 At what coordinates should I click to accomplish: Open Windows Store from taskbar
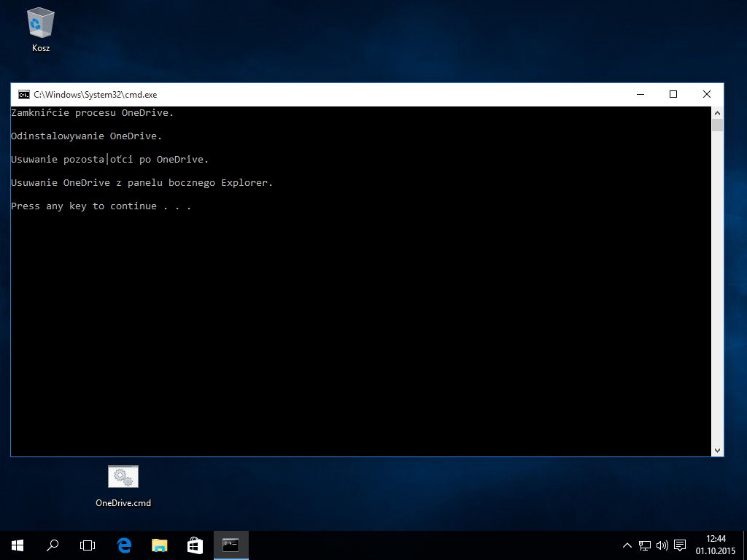coord(195,545)
